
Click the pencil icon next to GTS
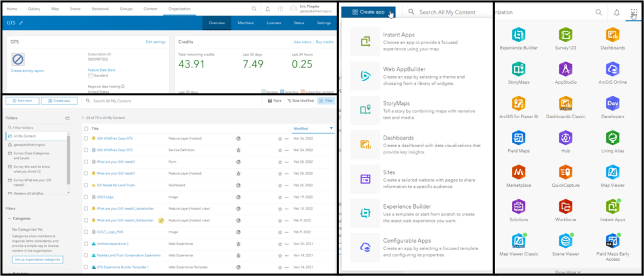point(21,23)
